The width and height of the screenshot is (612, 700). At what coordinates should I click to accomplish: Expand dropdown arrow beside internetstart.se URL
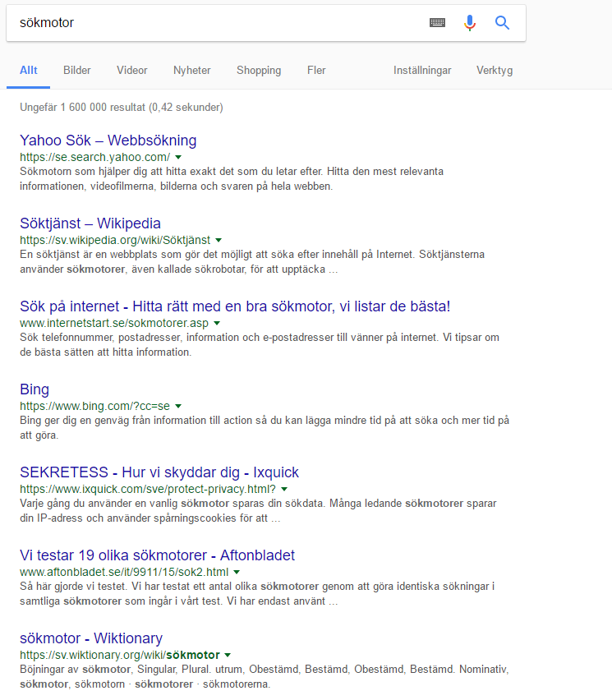(x=217, y=323)
